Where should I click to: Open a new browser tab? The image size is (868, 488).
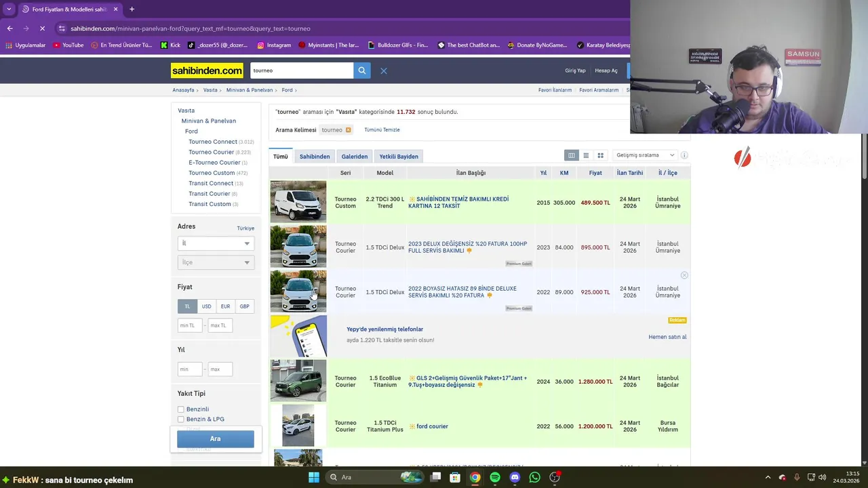coord(132,9)
